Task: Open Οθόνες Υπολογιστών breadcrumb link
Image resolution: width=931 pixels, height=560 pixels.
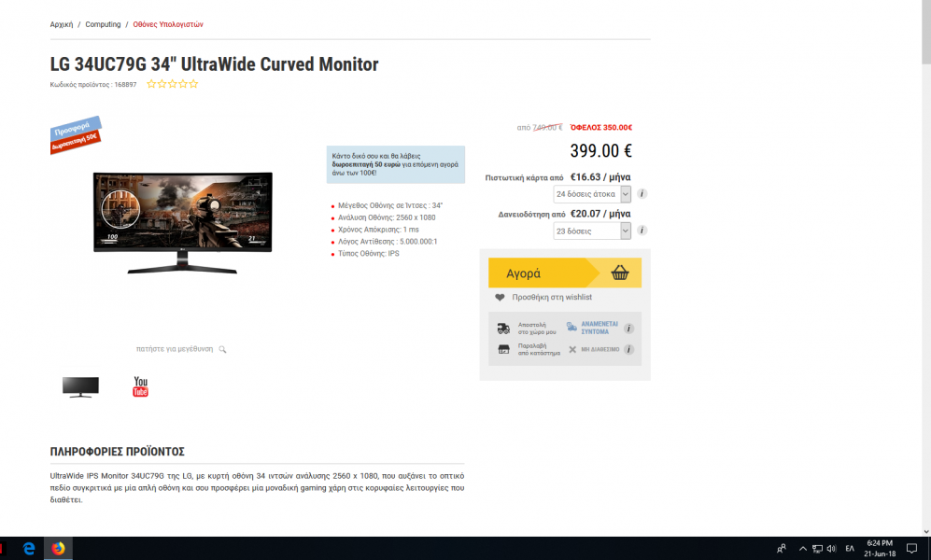Action: click(x=168, y=24)
